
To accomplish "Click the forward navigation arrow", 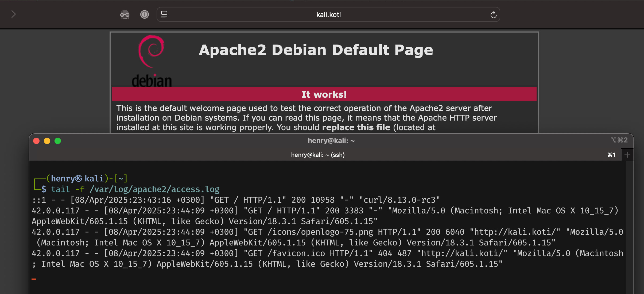I will click(x=13, y=14).
